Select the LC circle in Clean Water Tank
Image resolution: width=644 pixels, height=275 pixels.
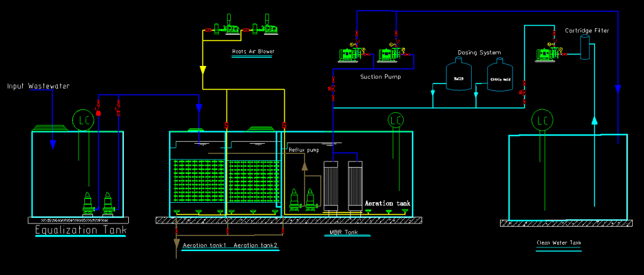(x=541, y=119)
